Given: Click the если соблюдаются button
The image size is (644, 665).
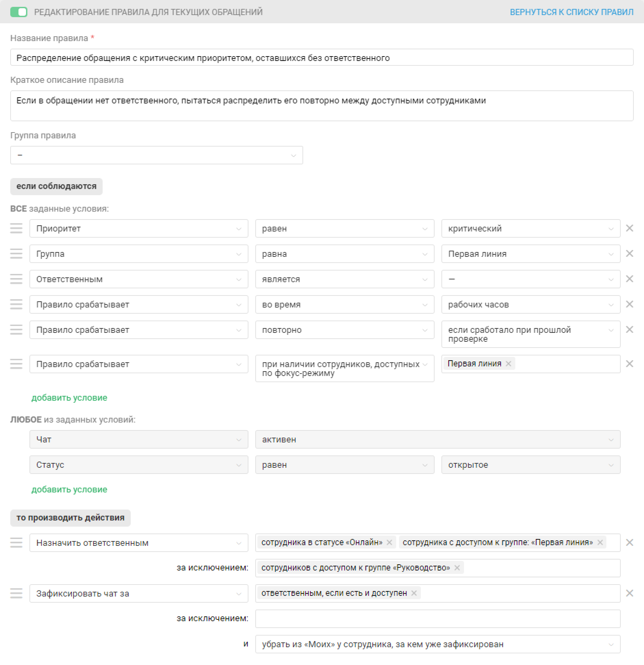Looking at the screenshot, I should point(56,186).
